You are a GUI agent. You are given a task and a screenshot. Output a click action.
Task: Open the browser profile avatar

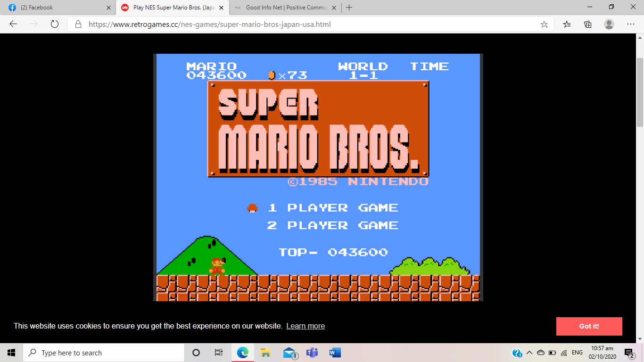tap(609, 24)
